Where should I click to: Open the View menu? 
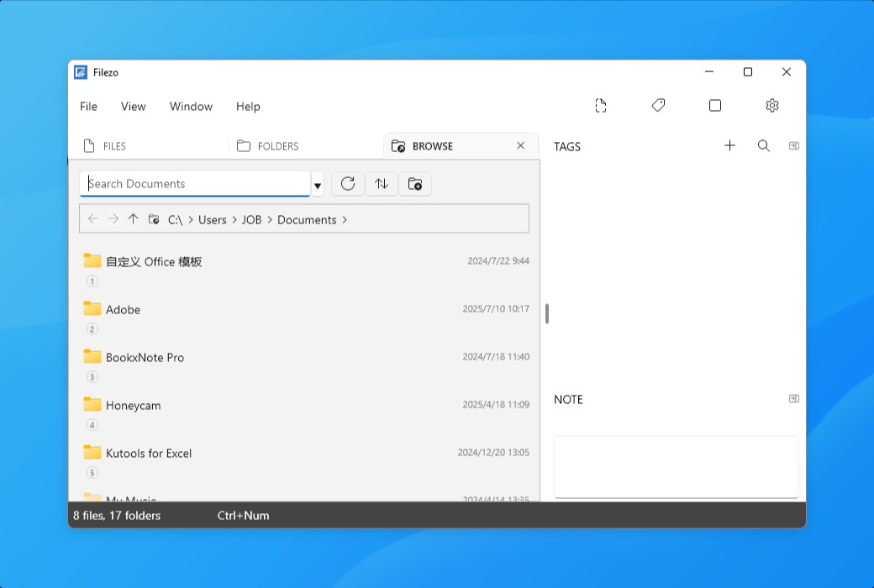[x=134, y=107]
